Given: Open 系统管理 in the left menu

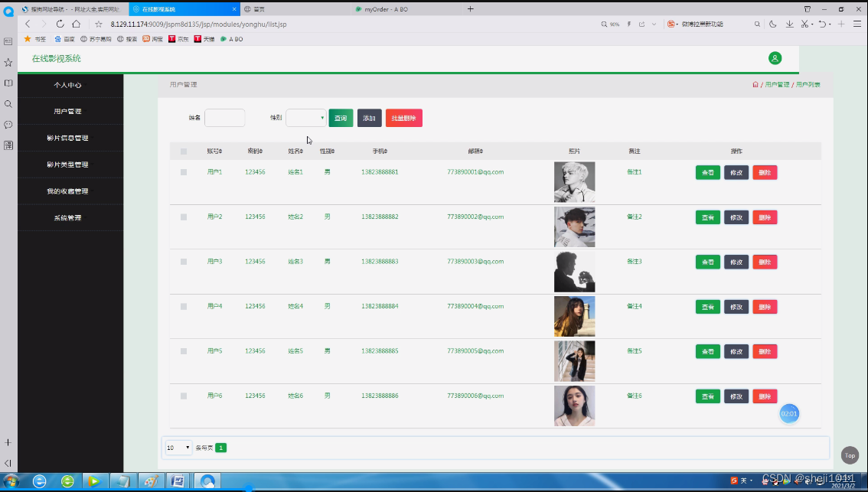Looking at the screenshot, I should pyautogui.click(x=67, y=217).
